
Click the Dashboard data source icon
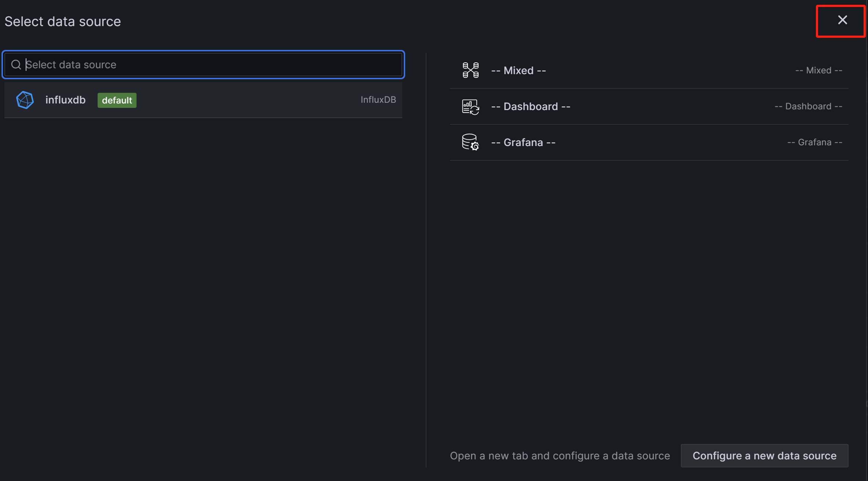[471, 106]
